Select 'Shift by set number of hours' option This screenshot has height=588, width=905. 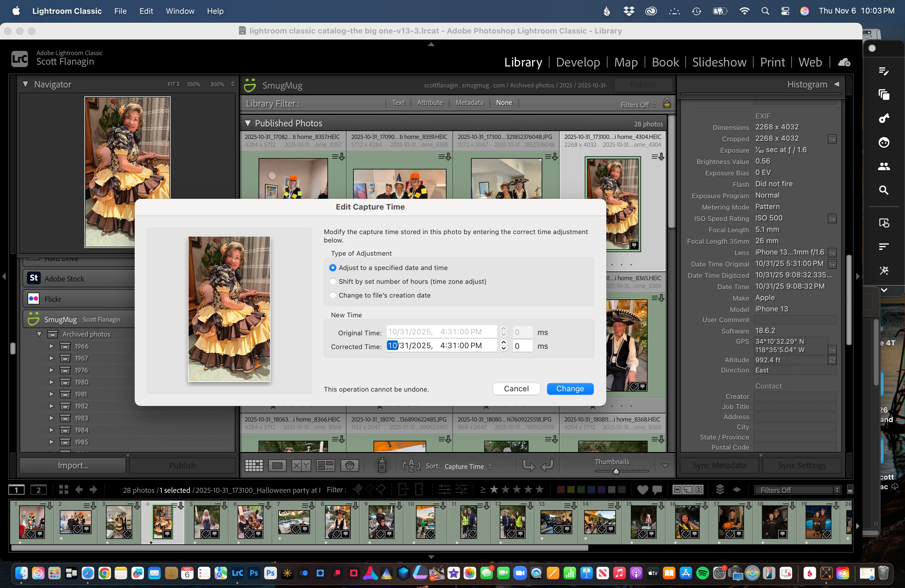click(x=333, y=281)
